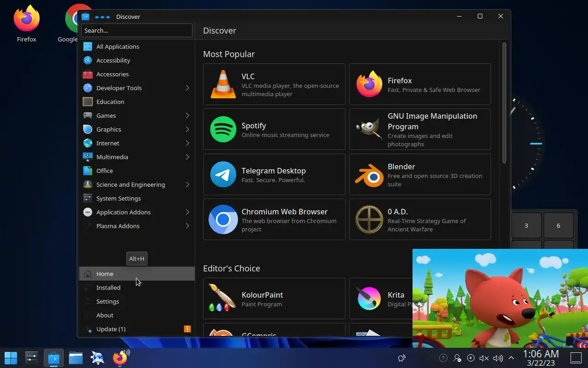Click the Discover store taskbar icon
The image size is (588, 368).
[54, 357]
